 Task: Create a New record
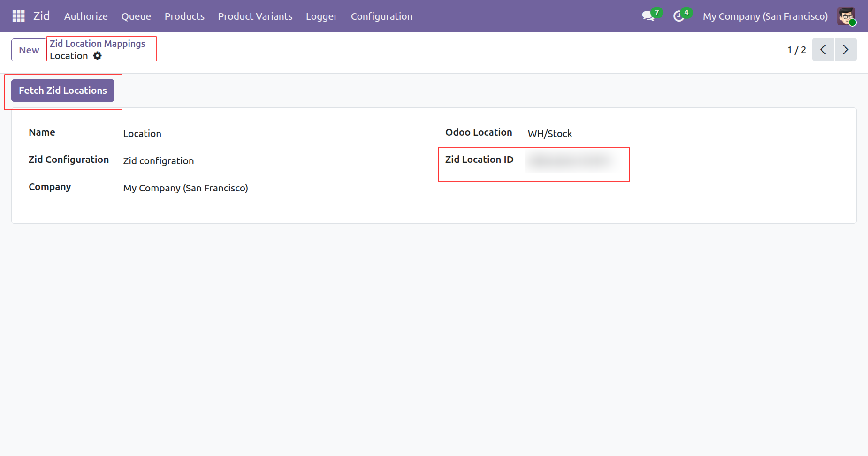click(x=29, y=50)
